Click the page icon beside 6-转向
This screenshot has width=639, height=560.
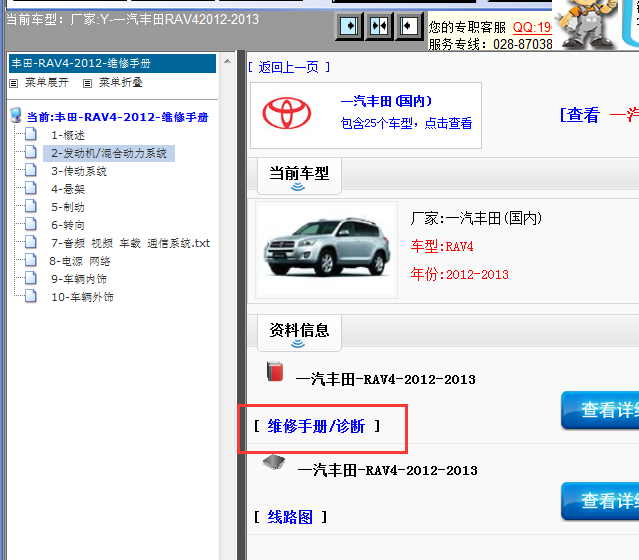pyautogui.click(x=31, y=224)
